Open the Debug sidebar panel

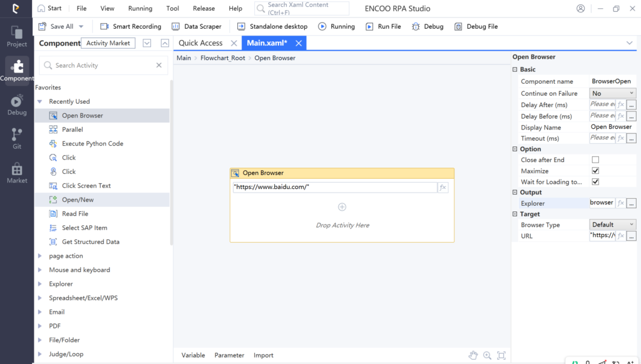click(17, 104)
